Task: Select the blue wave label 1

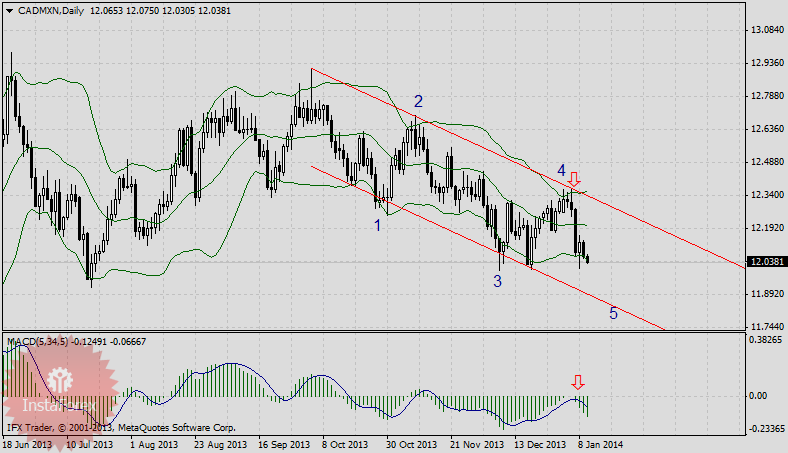Action: 377,226
